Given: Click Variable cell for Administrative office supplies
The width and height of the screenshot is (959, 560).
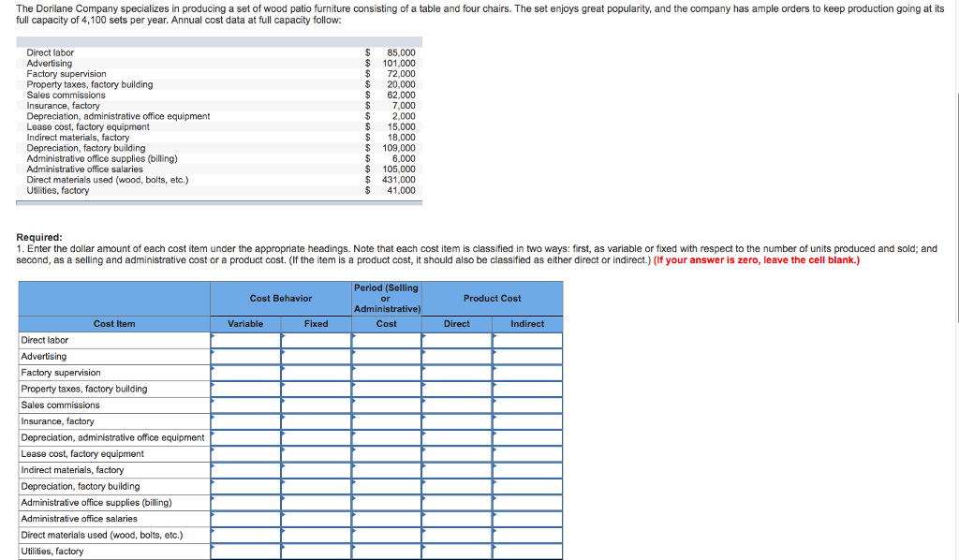Looking at the screenshot, I should (x=246, y=503).
